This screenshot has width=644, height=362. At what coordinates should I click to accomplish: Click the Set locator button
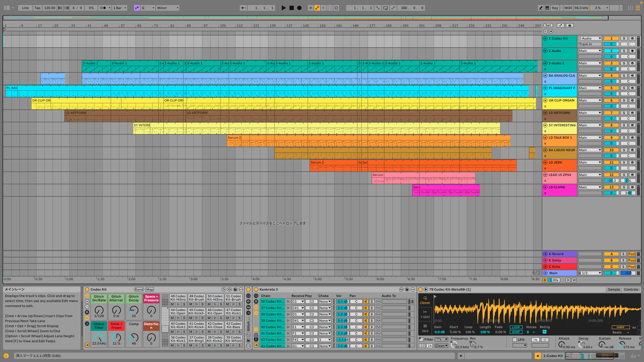(548, 25)
